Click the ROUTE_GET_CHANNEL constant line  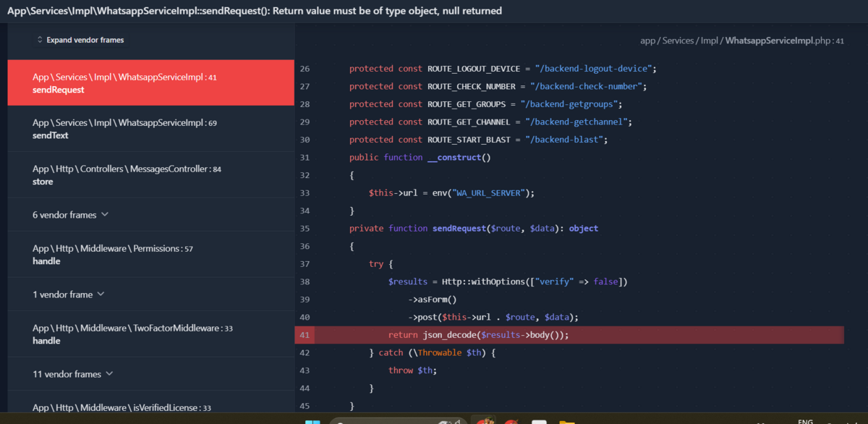pos(490,122)
